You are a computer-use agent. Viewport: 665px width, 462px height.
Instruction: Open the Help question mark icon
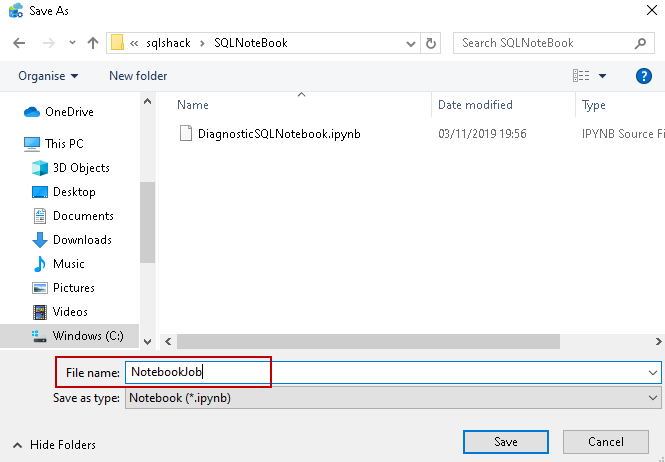pos(644,76)
